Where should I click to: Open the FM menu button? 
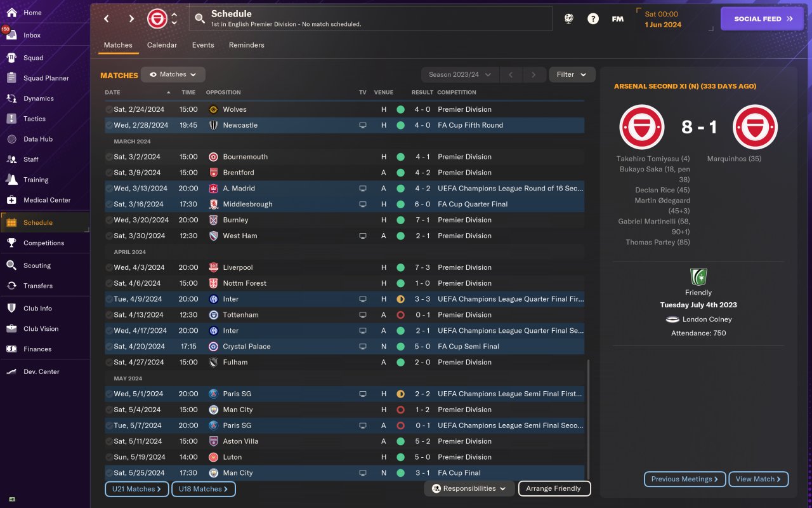(x=617, y=19)
